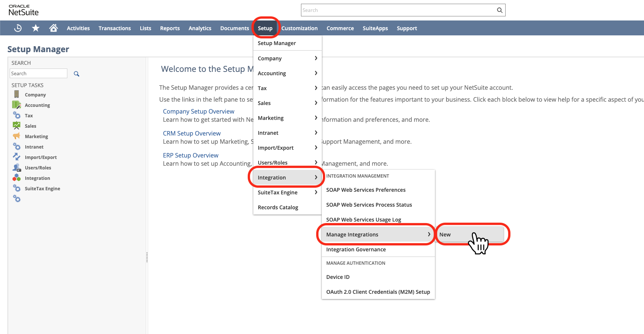Viewport: 644px width, 334px height.
Task: Choose Records Catalog from the Setup menu
Action: pos(287,207)
